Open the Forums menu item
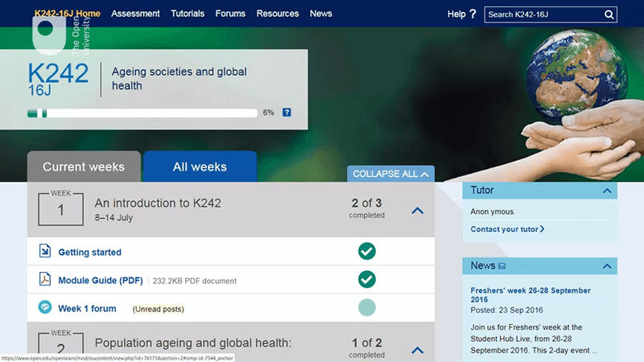644x362 pixels. point(230,14)
